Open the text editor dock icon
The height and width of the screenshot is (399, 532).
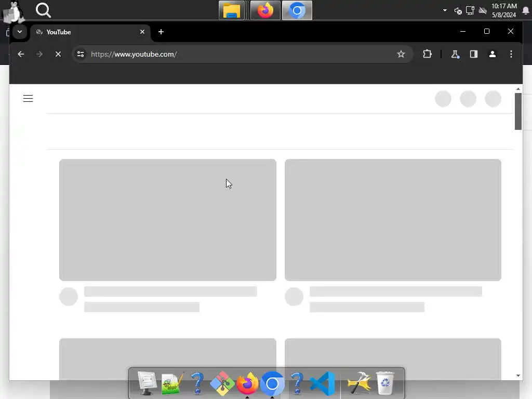coord(172,383)
